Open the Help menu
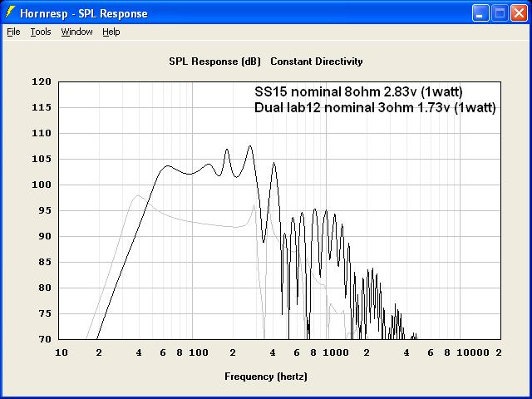The width and height of the screenshot is (532, 399). pos(111,32)
